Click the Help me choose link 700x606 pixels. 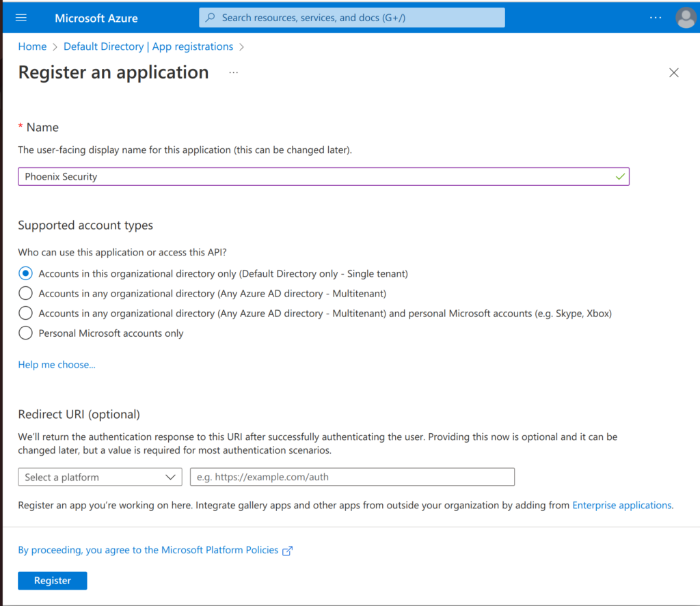coord(57,365)
